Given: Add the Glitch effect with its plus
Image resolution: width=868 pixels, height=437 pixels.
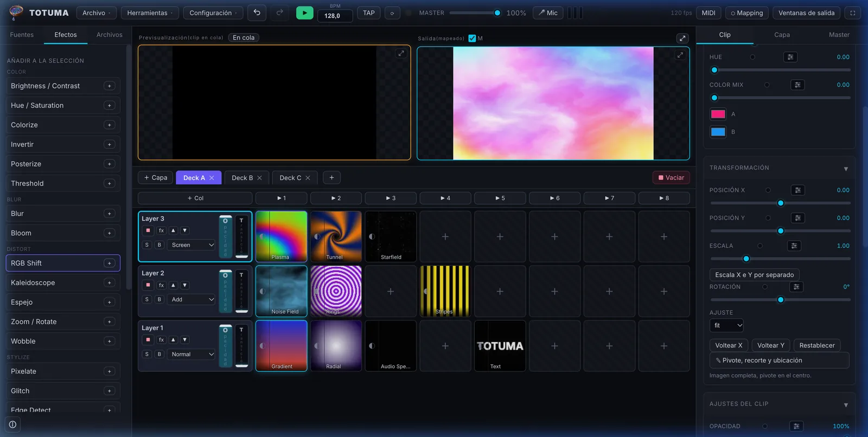Looking at the screenshot, I should click(109, 391).
